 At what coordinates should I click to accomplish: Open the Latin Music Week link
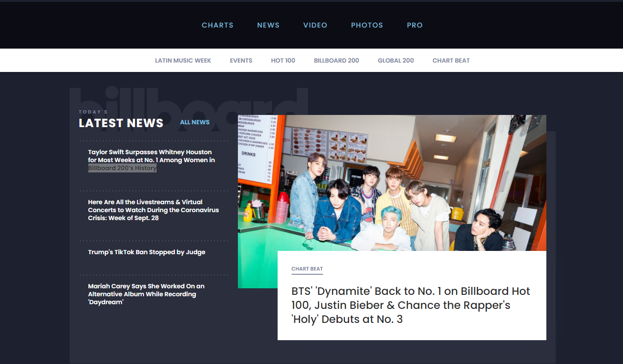[x=183, y=61]
